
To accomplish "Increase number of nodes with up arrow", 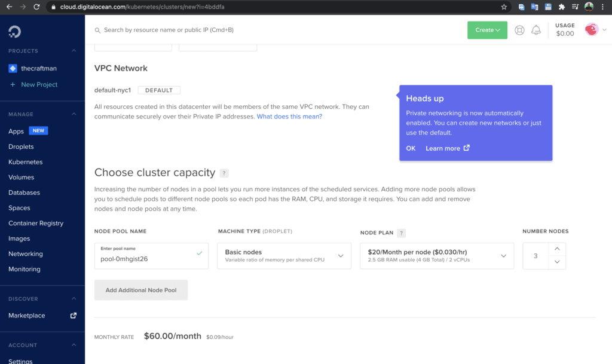I will 557,249.
